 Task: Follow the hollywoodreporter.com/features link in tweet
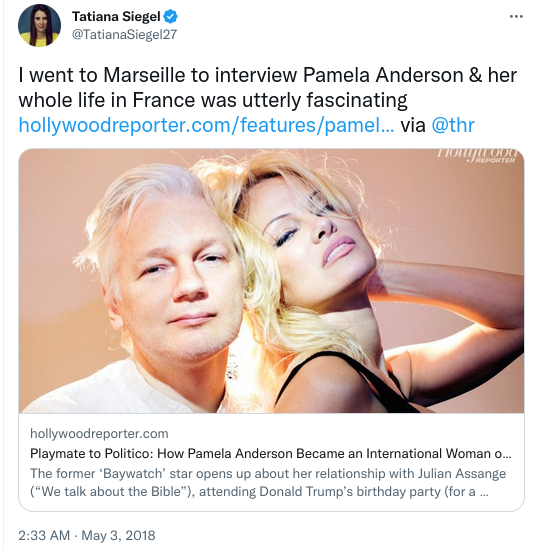pos(206,125)
